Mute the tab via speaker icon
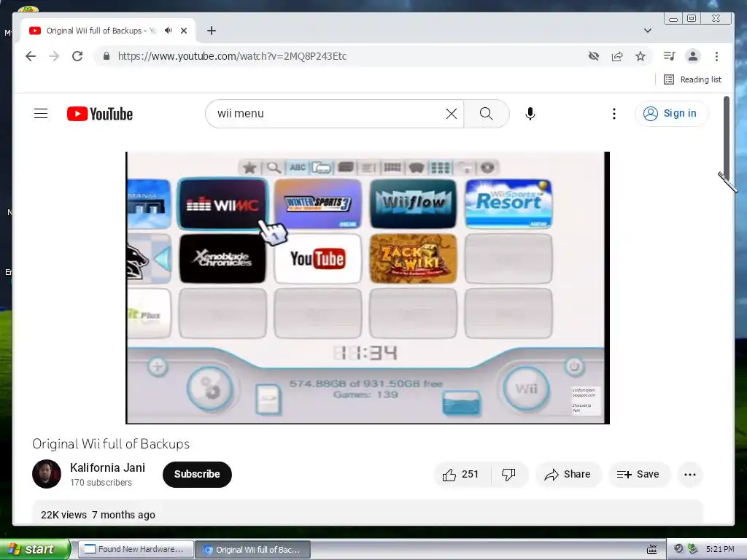Image resolution: width=747 pixels, height=560 pixels. pyautogui.click(x=169, y=31)
